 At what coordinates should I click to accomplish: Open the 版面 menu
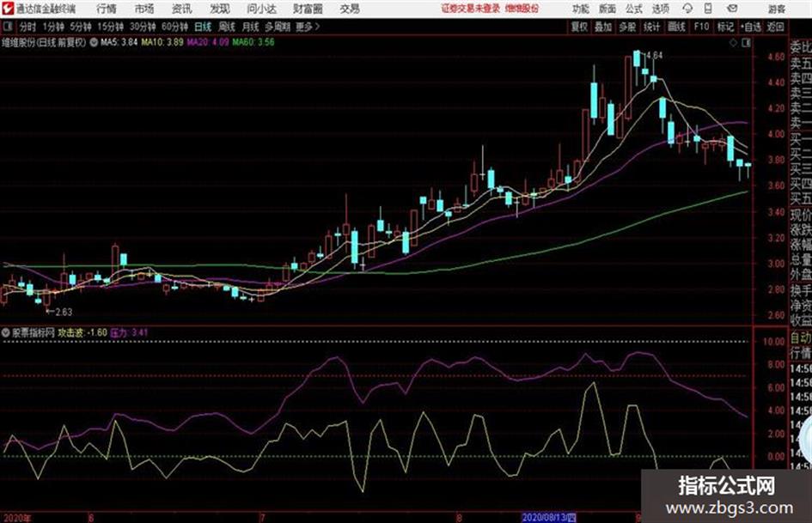[x=607, y=9]
